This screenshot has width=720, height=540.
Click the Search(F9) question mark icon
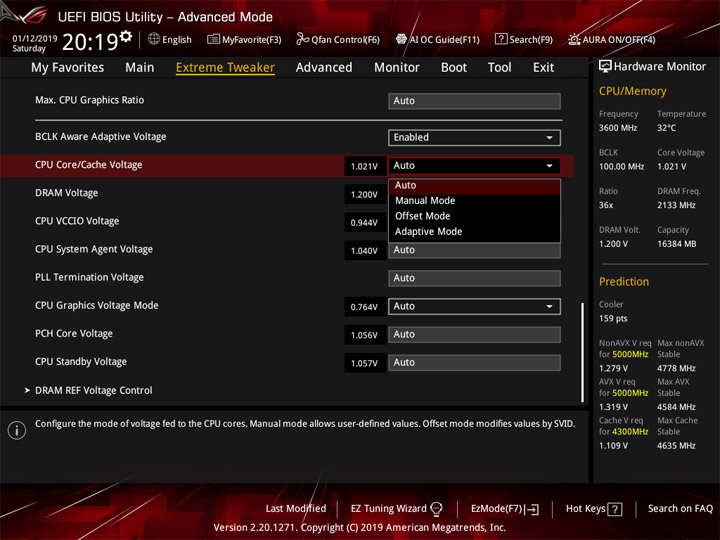point(501,39)
